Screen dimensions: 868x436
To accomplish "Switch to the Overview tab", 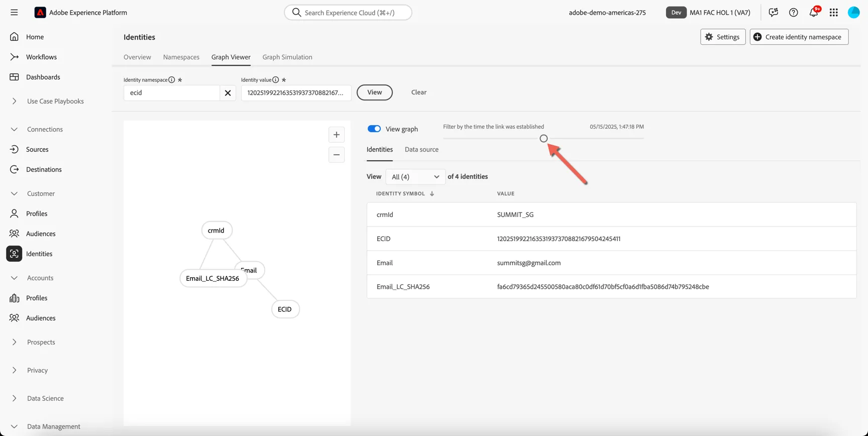I will pos(137,57).
